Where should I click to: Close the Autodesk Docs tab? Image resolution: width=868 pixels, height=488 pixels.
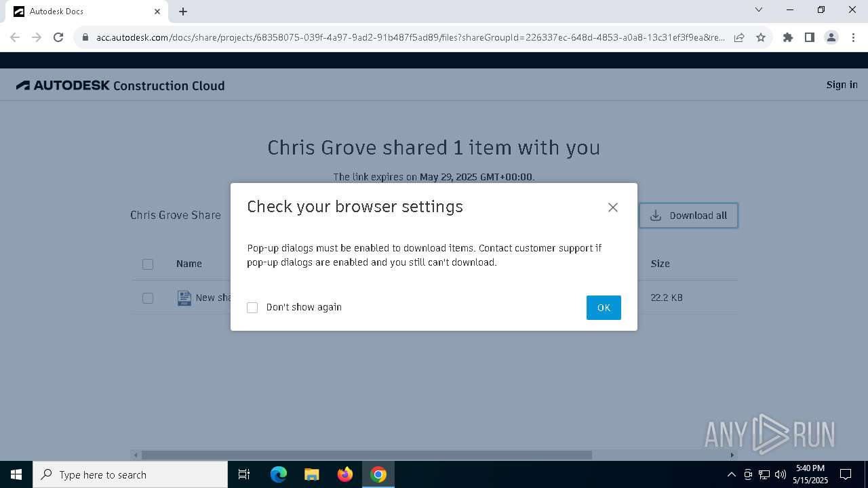157,12
